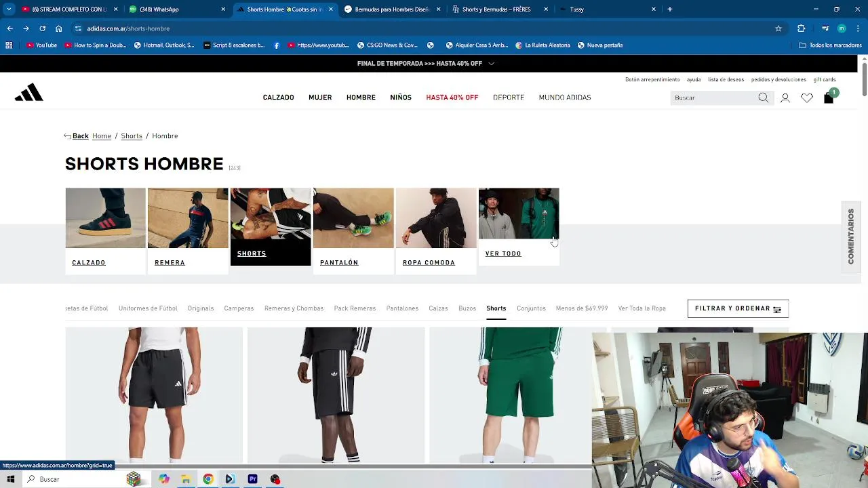
Task: Open the CALZADO menu
Action: pyautogui.click(x=279, y=98)
